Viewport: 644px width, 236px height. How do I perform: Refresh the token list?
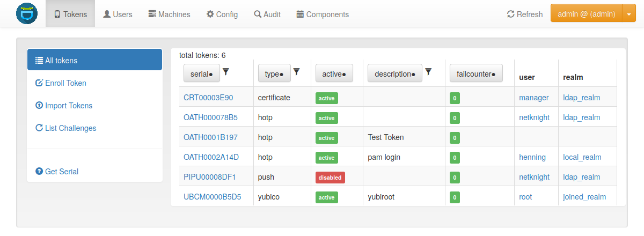(525, 14)
